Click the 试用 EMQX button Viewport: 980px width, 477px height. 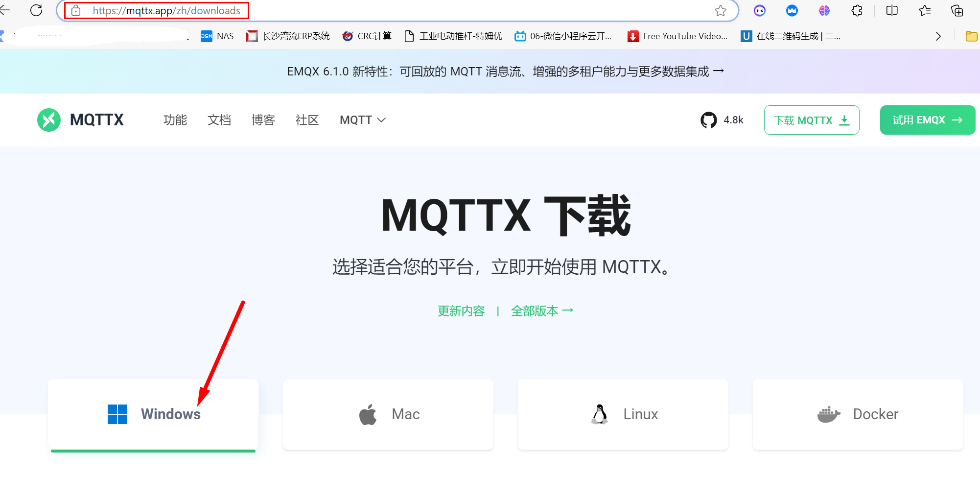(x=928, y=120)
